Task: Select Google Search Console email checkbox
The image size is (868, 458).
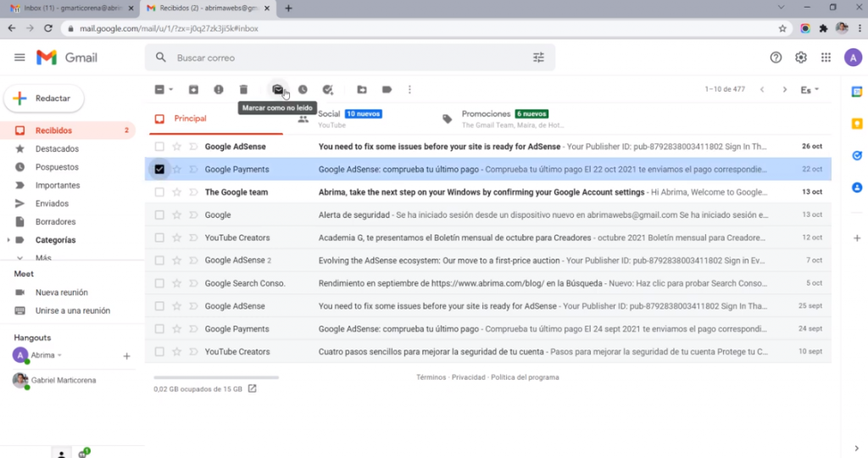Action: tap(159, 283)
